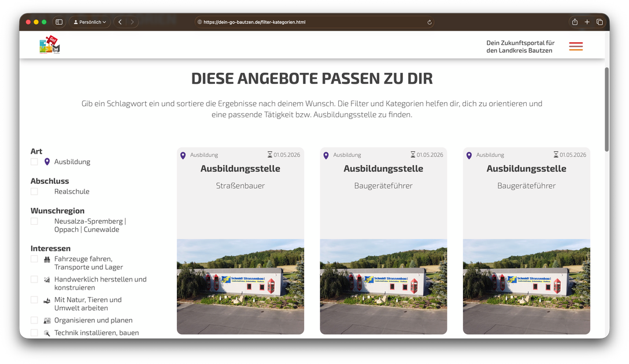Click the Safari sidebar toggle icon
This screenshot has height=364, width=629.
click(x=59, y=22)
